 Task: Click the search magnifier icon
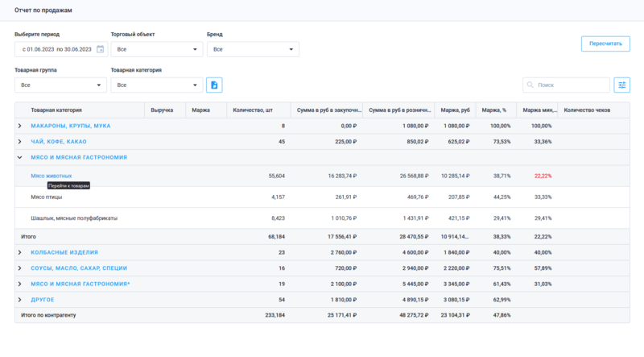530,85
